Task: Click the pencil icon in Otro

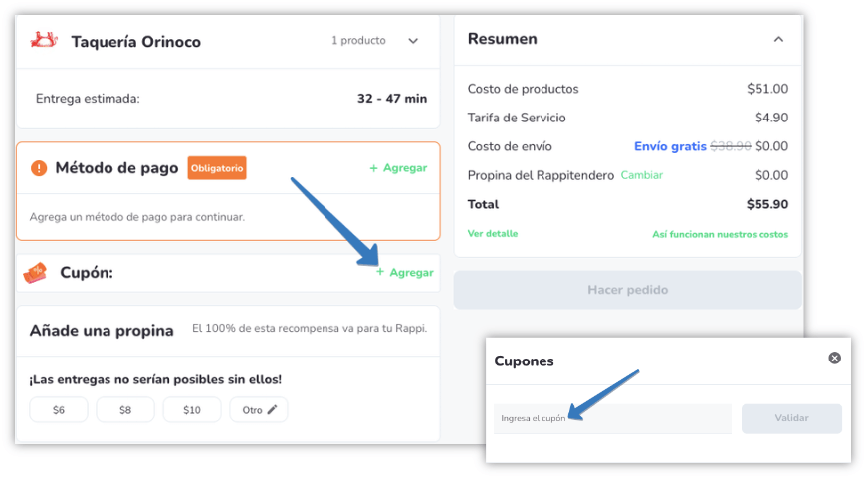Action: tap(272, 410)
